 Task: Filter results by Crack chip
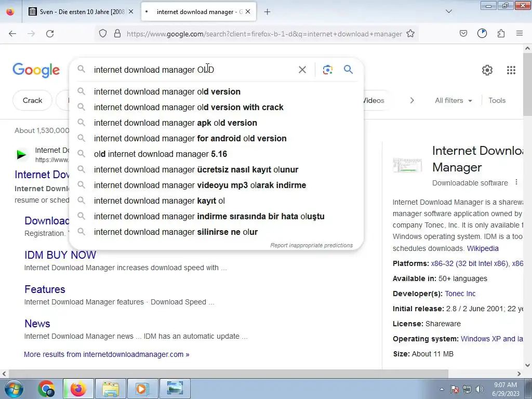33,100
